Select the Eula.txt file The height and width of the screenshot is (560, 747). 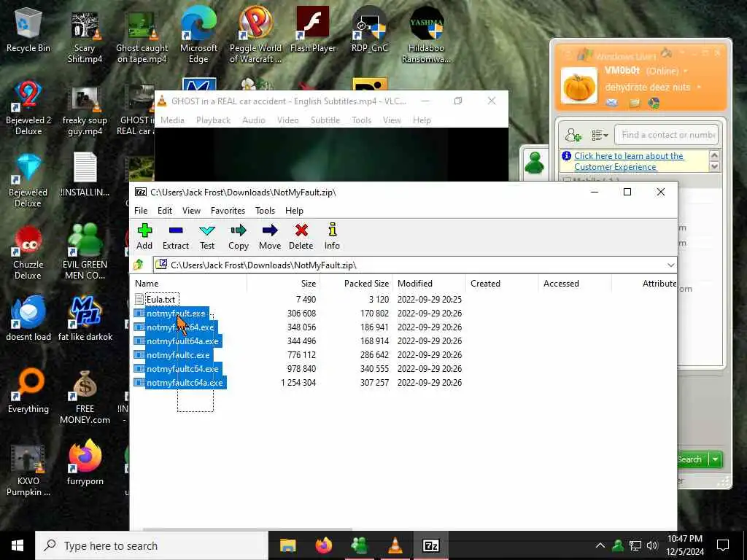point(161,300)
